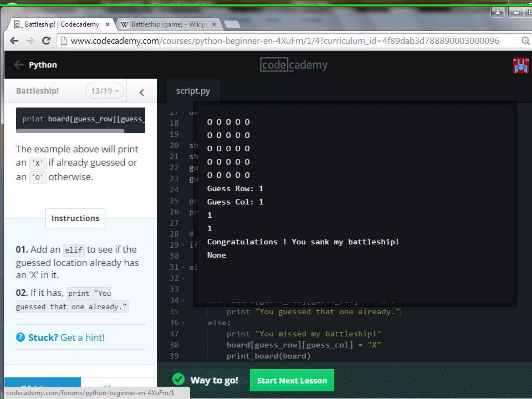Click the pixelated user avatar icon
The image size is (532, 399).
[521, 65]
